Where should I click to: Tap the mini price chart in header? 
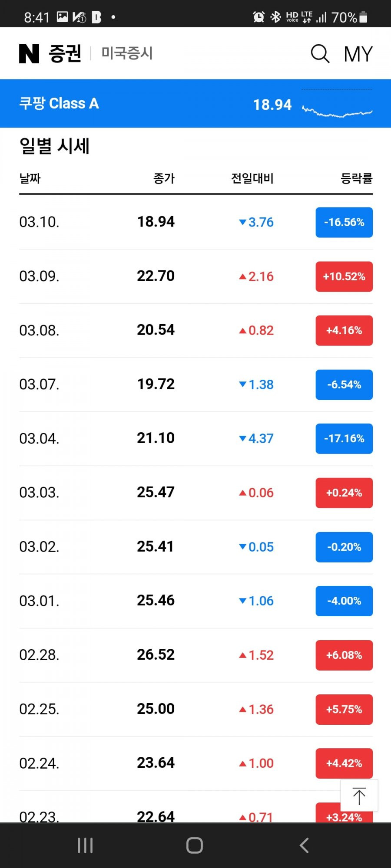point(337,104)
